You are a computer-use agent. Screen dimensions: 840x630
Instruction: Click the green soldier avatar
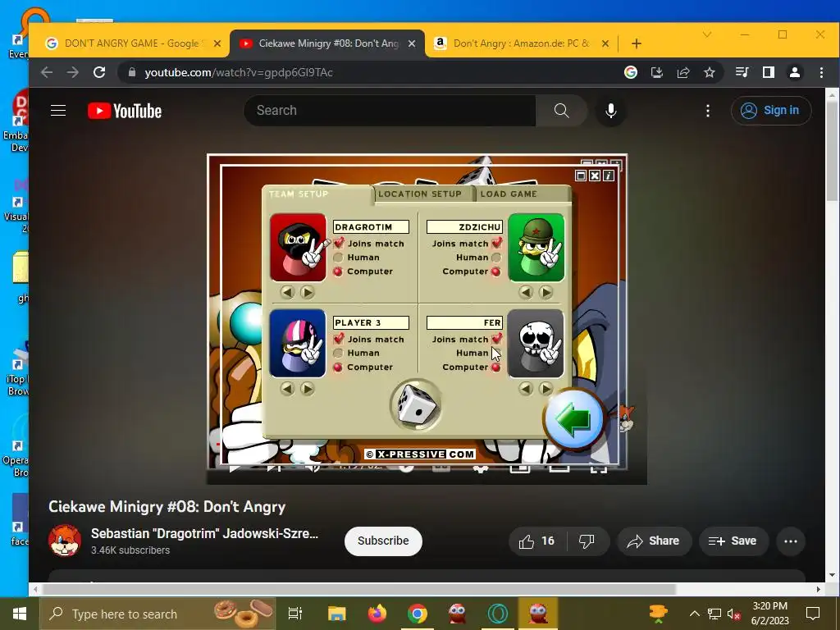(536, 247)
